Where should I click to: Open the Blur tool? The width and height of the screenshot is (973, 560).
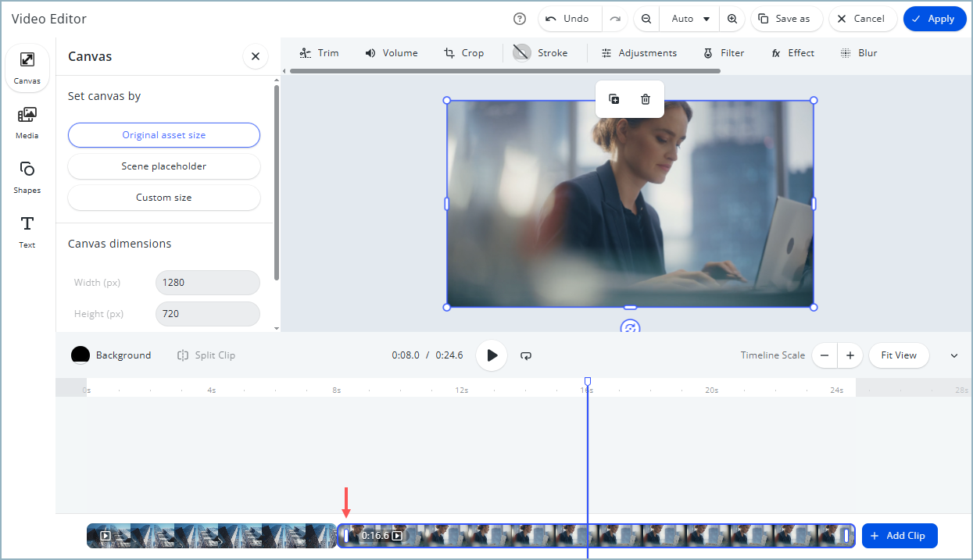(858, 52)
